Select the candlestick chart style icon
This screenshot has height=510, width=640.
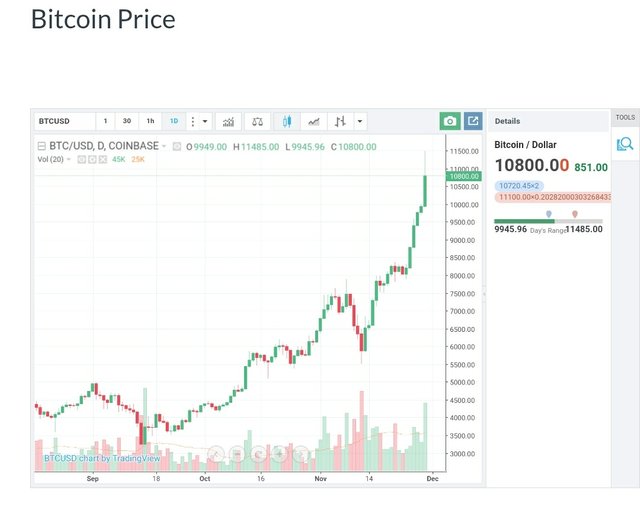click(x=286, y=121)
